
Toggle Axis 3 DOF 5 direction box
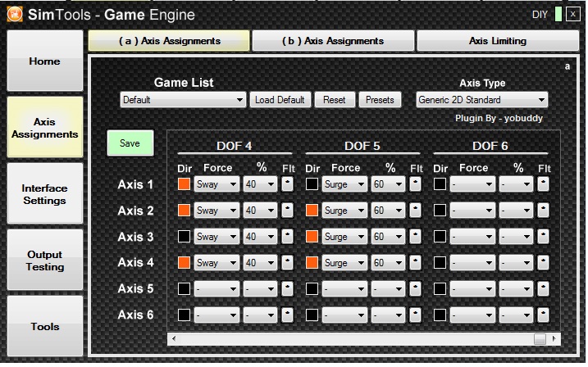(x=312, y=236)
